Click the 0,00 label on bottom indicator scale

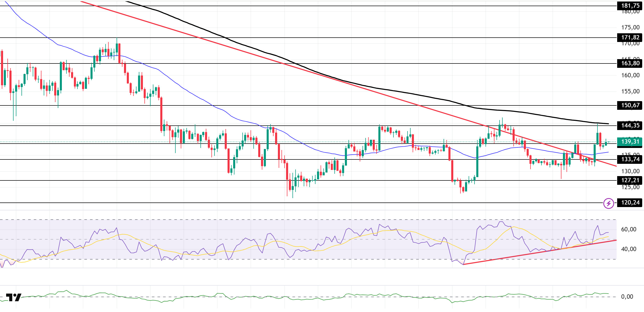pos(627,297)
